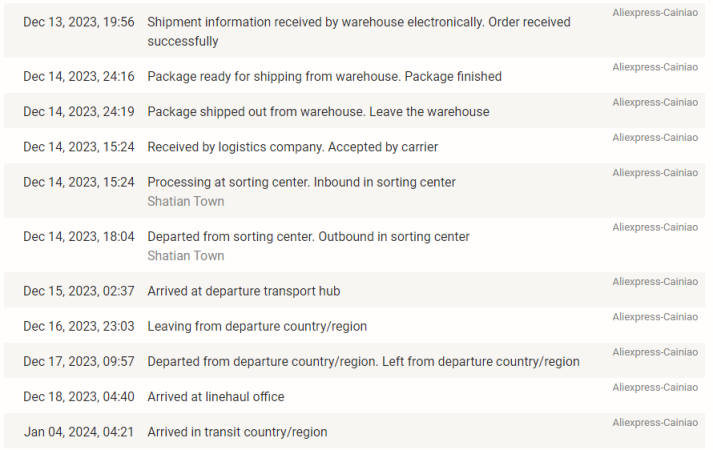Click 'Package ready for shipping from warehouse' entry
The image size is (713, 450).
point(324,76)
